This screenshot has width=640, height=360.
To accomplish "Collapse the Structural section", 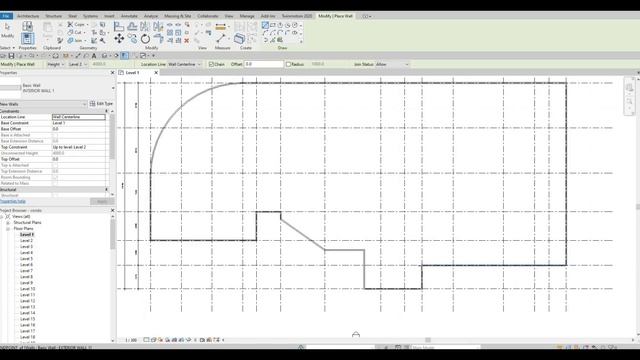I will (107, 189).
